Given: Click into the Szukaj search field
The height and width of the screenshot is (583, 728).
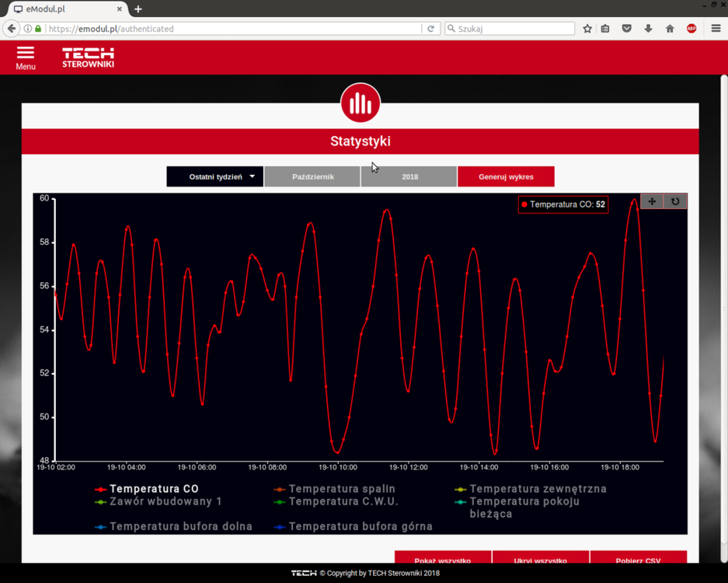Looking at the screenshot, I should pos(513,29).
